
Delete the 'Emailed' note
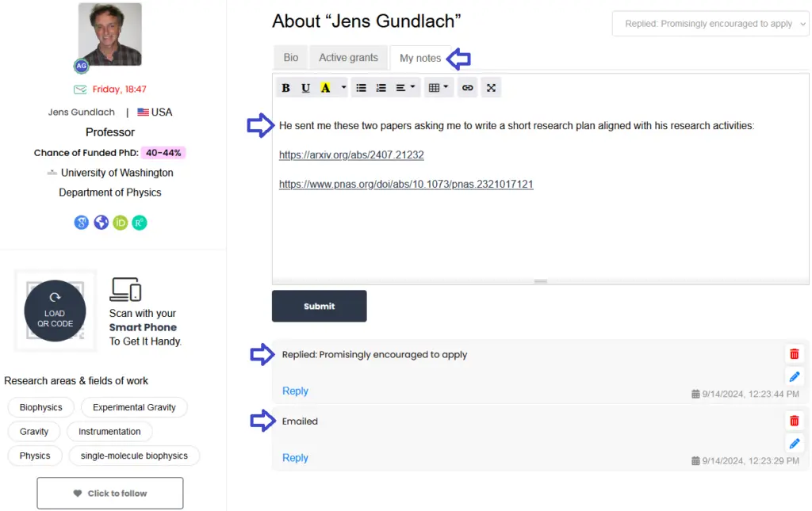(x=794, y=421)
